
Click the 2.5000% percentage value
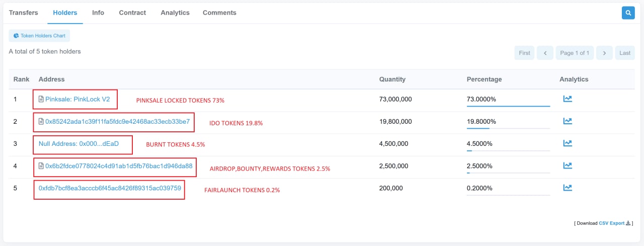479,166
